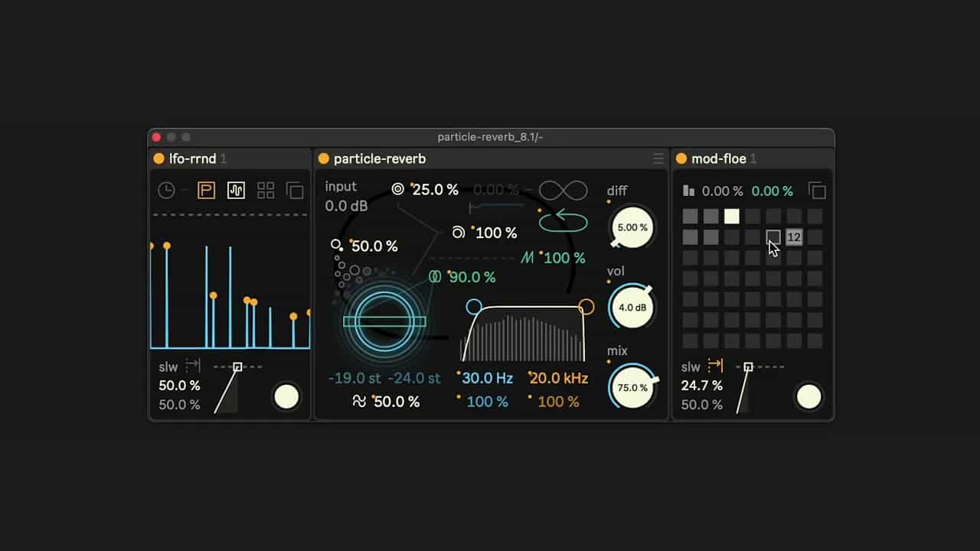Click the round cream button in mod-floe
The height and width of the screenshot is (551, 980).
coord(808,397)
